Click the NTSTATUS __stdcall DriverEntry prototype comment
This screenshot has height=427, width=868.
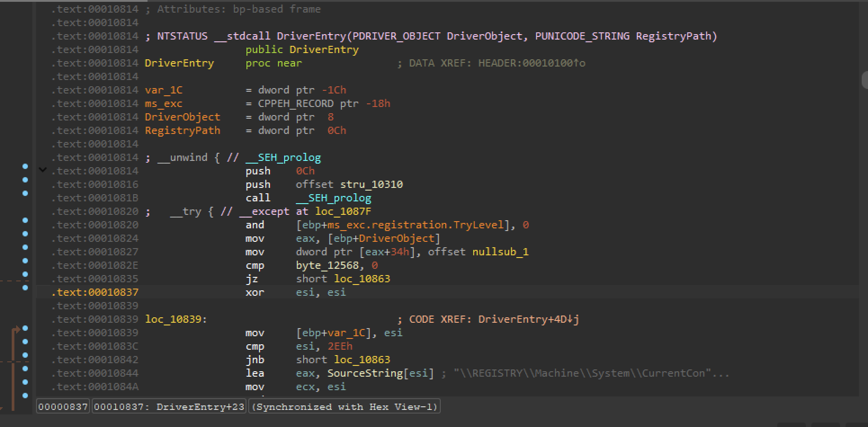point(431,36)
